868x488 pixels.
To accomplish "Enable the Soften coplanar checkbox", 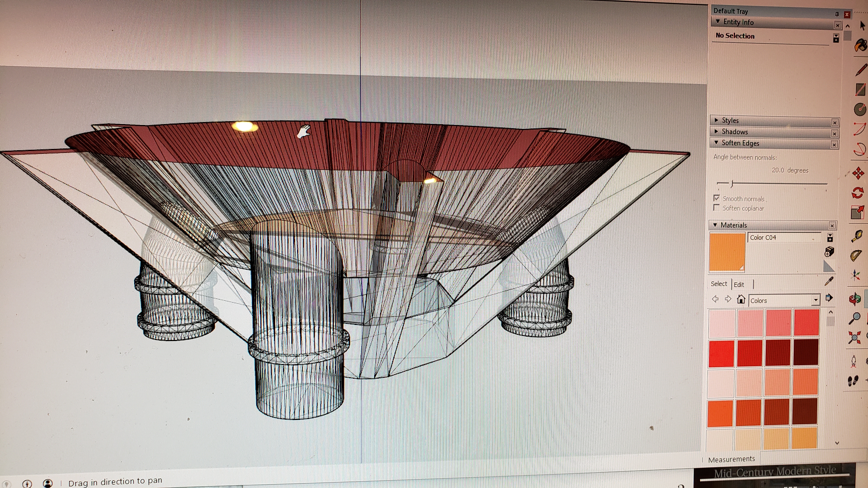I will click(717, 207).
